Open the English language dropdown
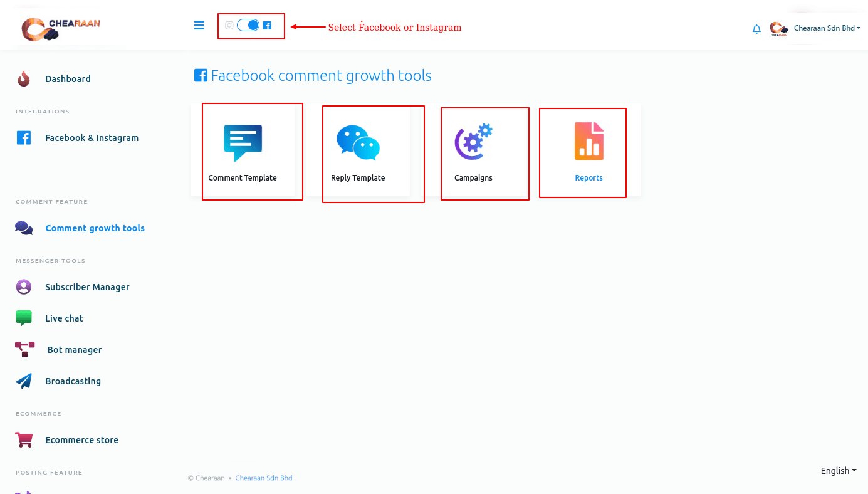868x494 pixels. pyautogui.click(x=838, y=471)
